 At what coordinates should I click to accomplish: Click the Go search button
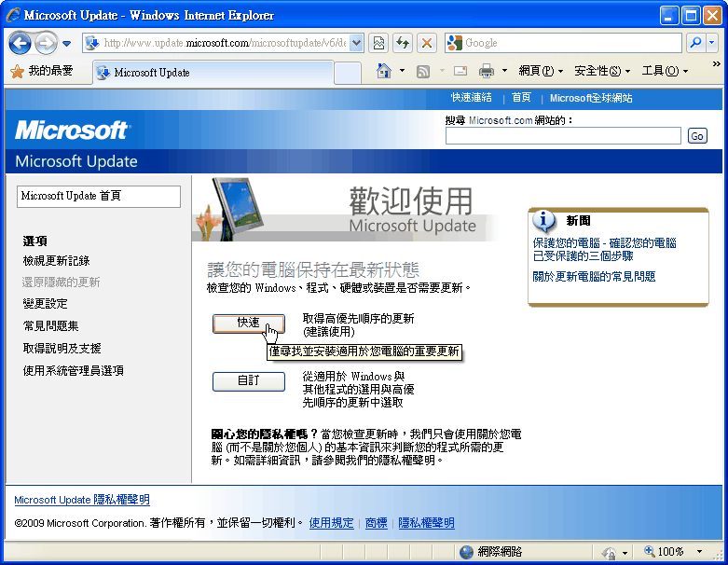[697, 136]
